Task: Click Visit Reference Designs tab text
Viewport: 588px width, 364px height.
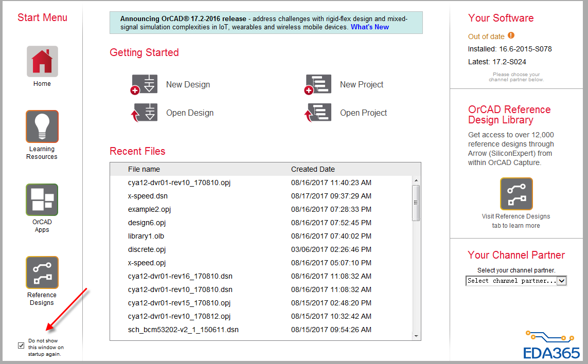Action: pos(516,221)
